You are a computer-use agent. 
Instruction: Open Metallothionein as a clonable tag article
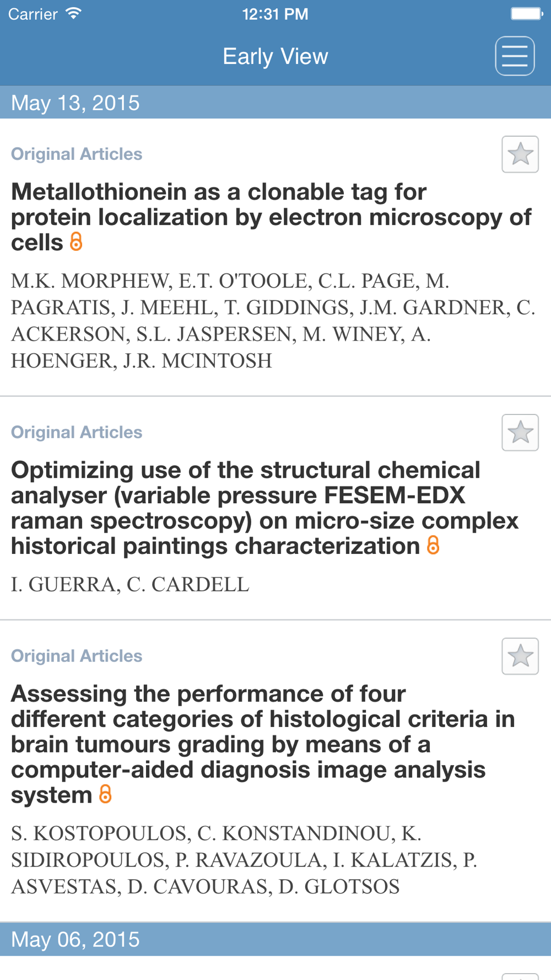point(271,217)
